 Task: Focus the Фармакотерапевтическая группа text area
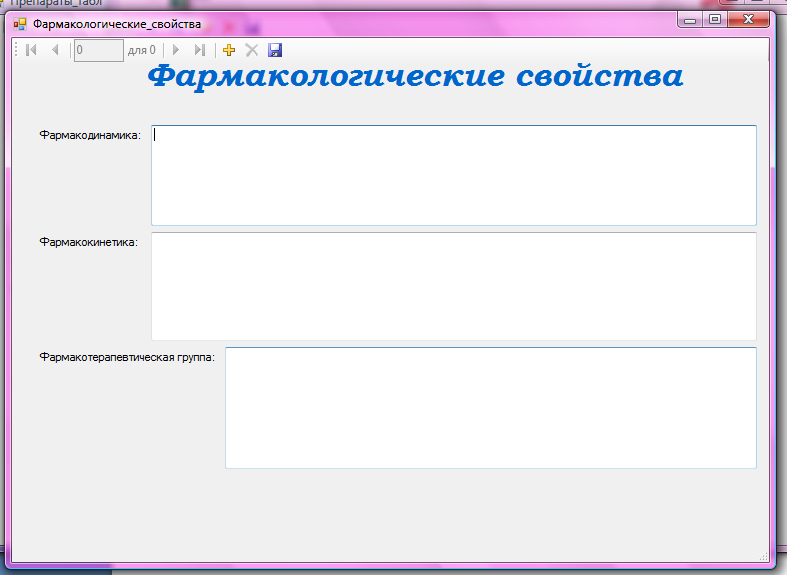click(x=491, y=408)
